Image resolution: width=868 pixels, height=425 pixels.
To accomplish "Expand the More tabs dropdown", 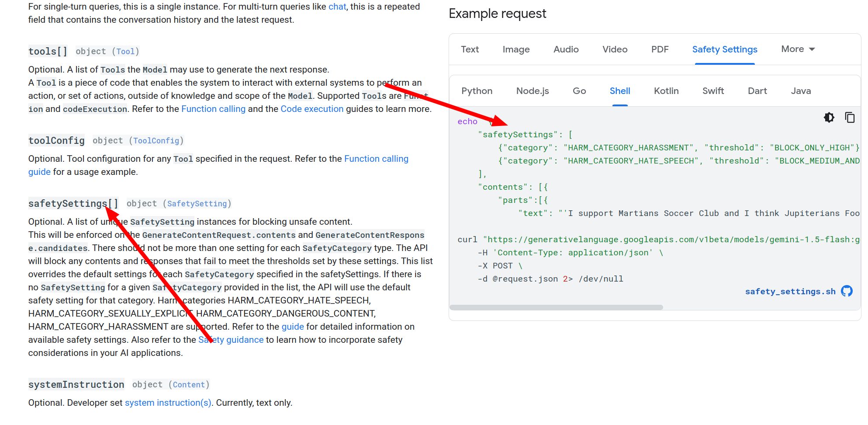I will pyautogui.click(x=798, y=49).
